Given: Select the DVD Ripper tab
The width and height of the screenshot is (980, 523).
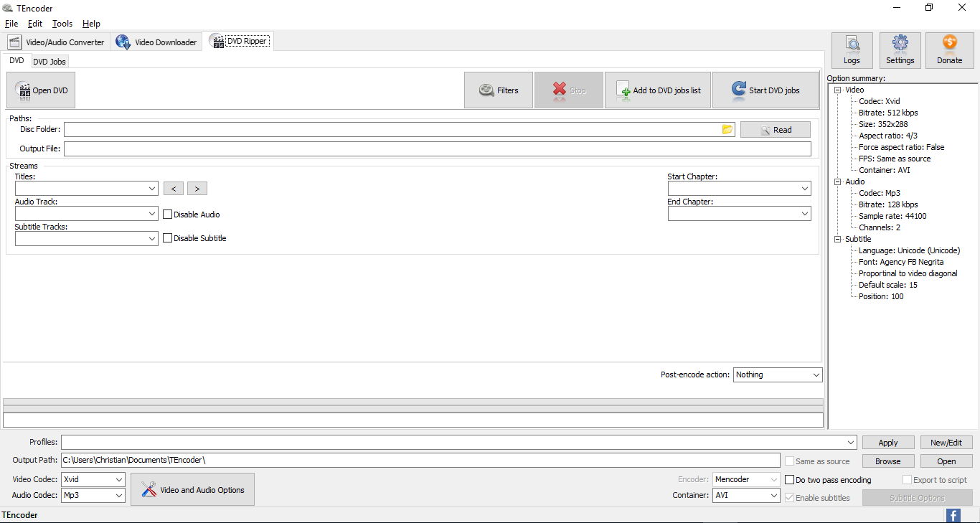Looking at the screenshot, I should [x=238, y=42].
